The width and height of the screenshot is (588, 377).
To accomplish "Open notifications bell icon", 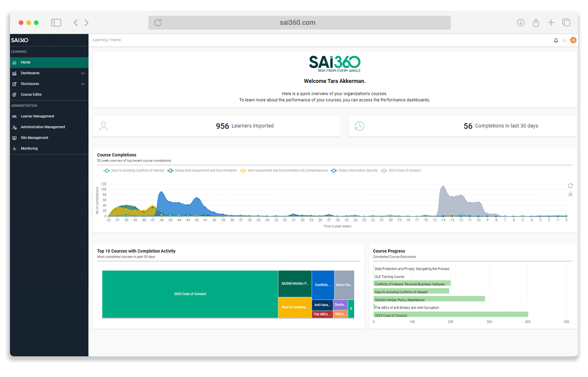I will (x=556, y=40).
